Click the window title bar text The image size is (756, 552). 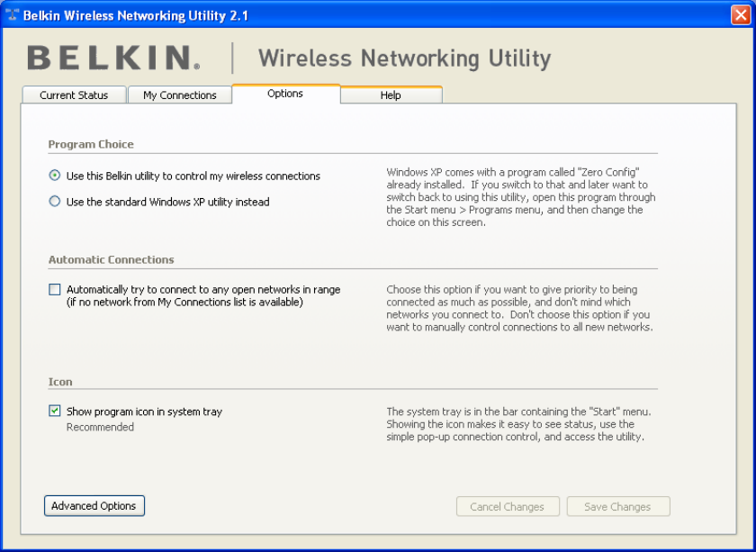135,15
